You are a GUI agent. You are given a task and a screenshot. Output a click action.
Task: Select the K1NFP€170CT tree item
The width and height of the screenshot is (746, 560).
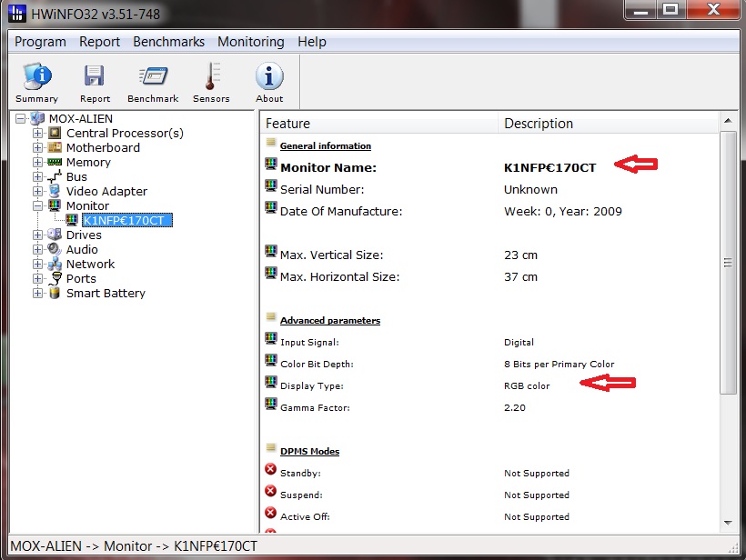pyautogui.click(x=127, y=221)
